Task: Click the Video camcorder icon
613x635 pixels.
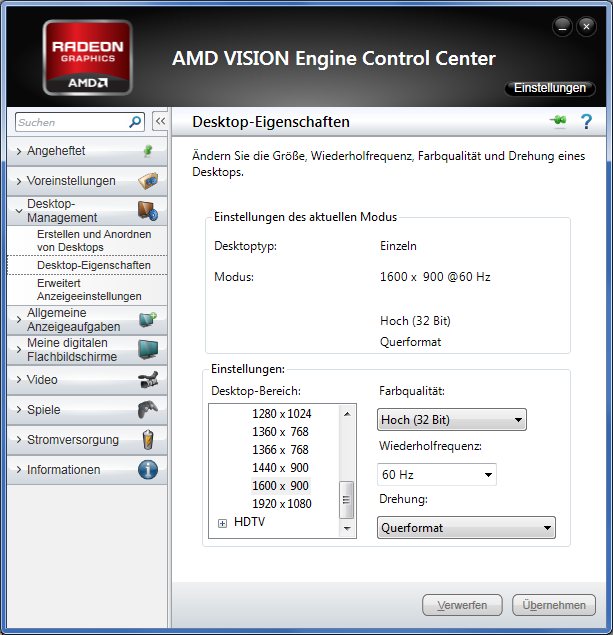Action: (x=147, y=380)
